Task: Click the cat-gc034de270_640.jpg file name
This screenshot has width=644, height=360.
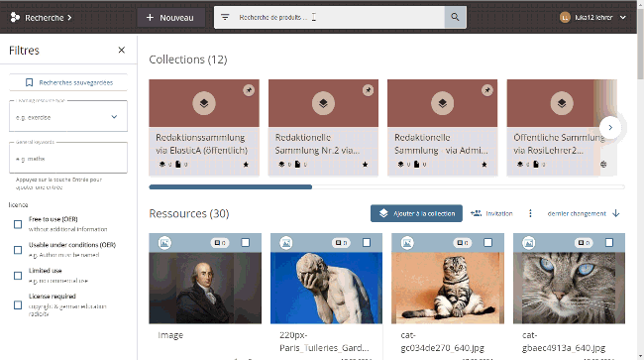Action: 442,341
